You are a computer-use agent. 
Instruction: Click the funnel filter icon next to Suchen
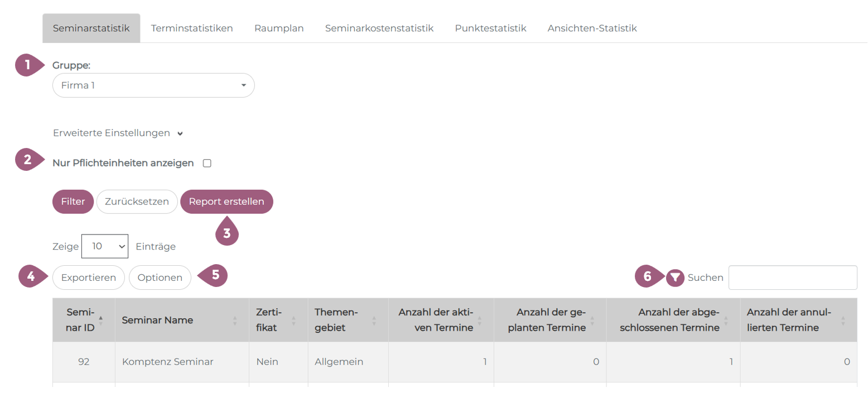point(675,278)
